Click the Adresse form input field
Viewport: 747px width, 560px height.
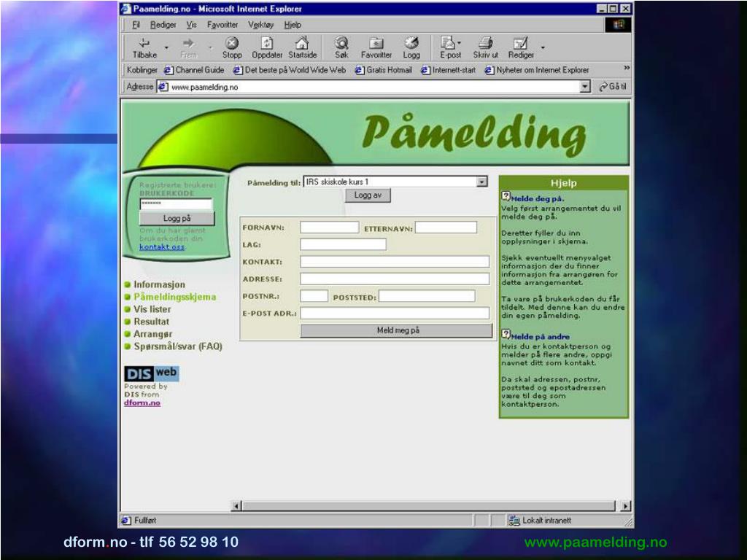395,279
